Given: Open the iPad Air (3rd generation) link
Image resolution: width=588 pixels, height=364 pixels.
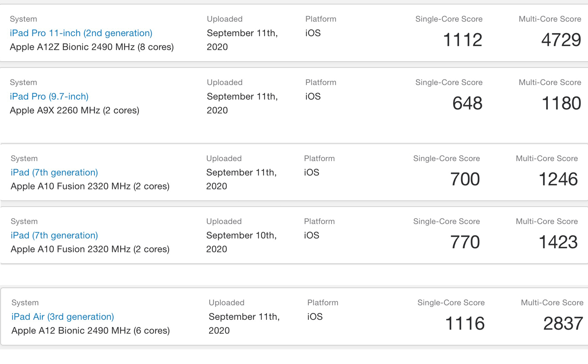Looking at the screenshot, I should point(63,316).
